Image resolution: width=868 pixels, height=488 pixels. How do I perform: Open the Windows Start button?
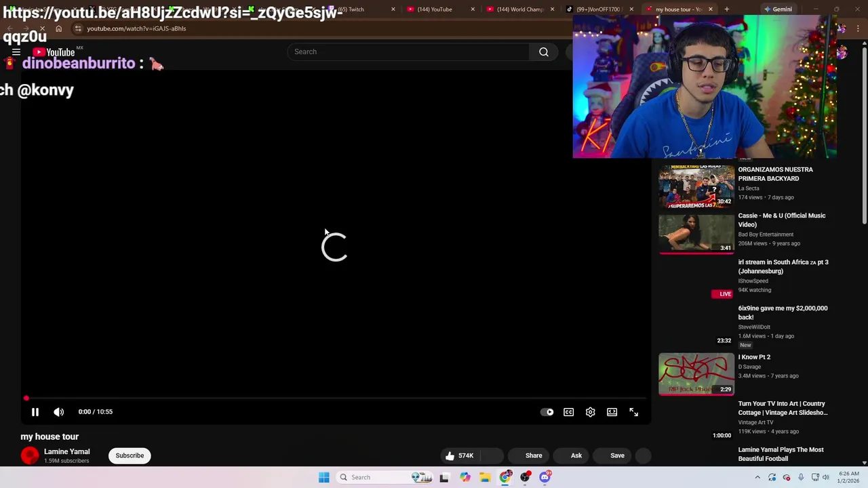323,477
